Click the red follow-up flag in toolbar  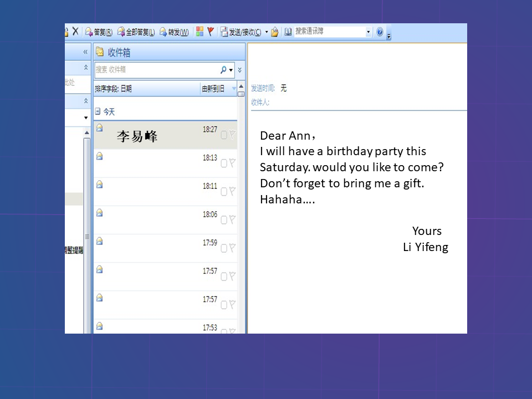211,32
